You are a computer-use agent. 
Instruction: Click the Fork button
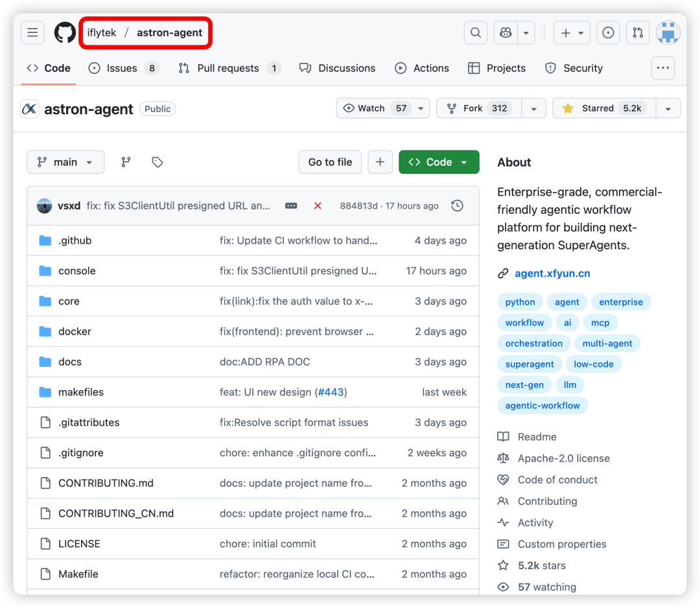tap(478, 108)
